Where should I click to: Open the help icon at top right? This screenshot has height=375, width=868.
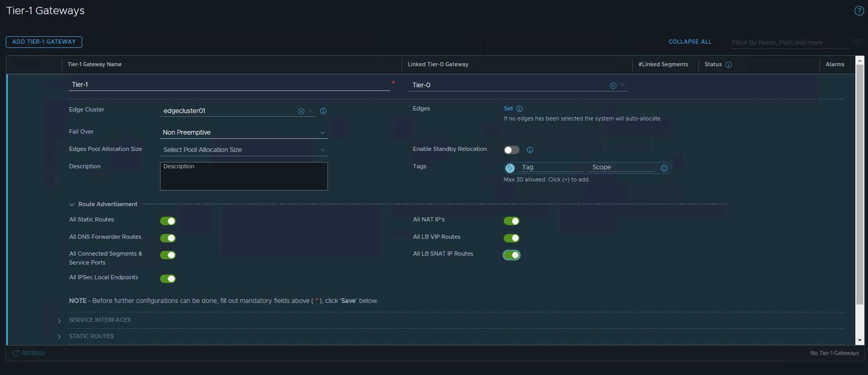coord(859,11)
